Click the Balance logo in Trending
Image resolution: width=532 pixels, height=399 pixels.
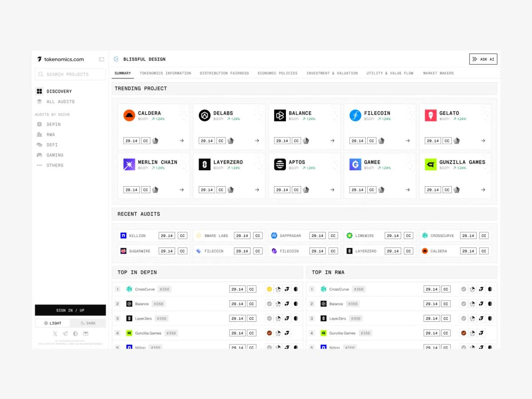tap(280, 116)
